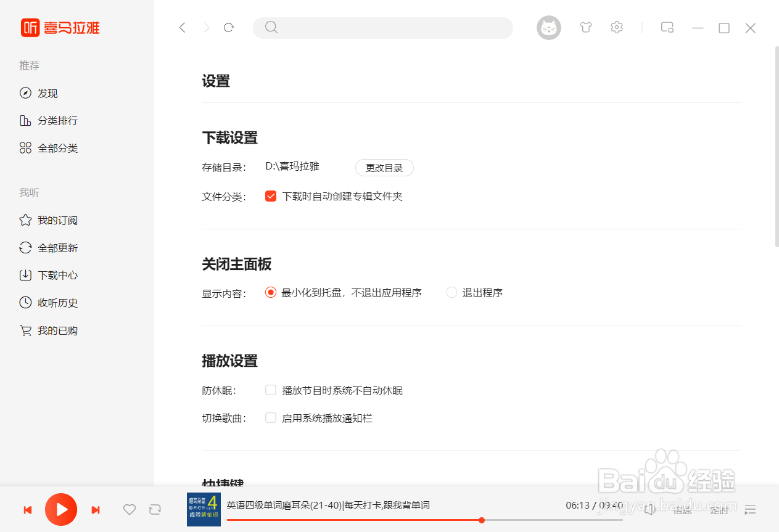
Task: Open the 倍速 playback speed selector
Action: [x=682, y=510]
